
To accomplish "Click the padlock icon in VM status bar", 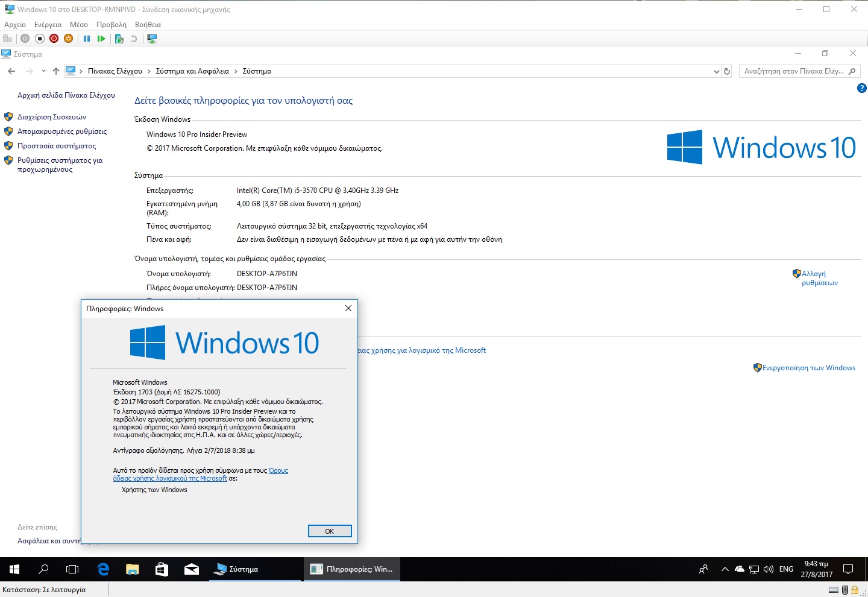I will pos(854,590).
